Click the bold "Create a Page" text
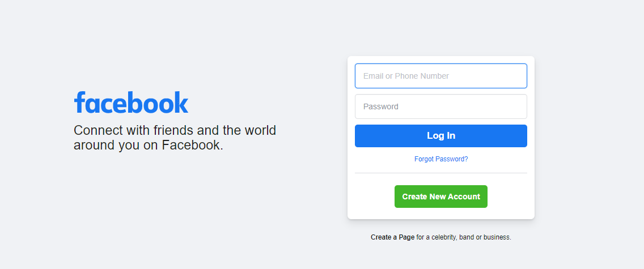Screen dimensions: 644x269 pos(393,237)
